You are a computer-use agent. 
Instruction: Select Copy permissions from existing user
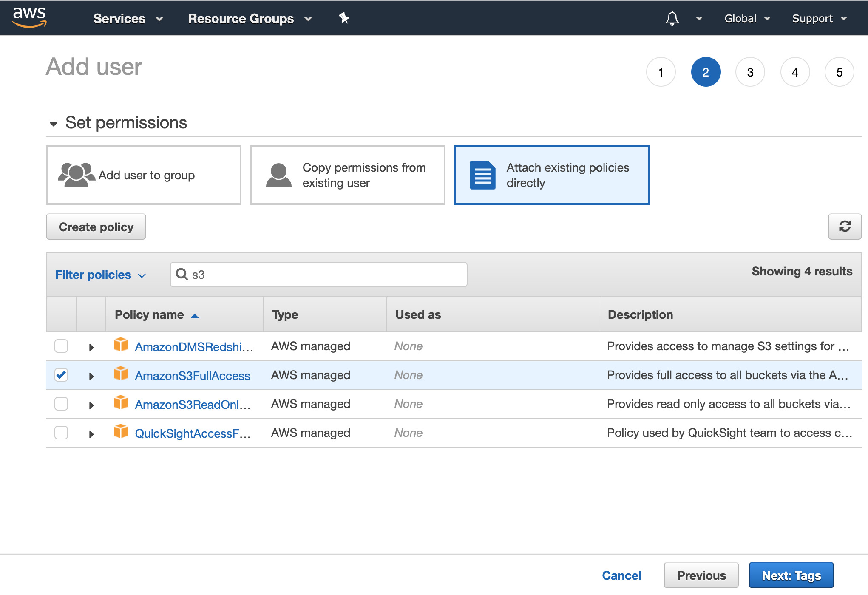pyautogui.click(x=348, y=175)
